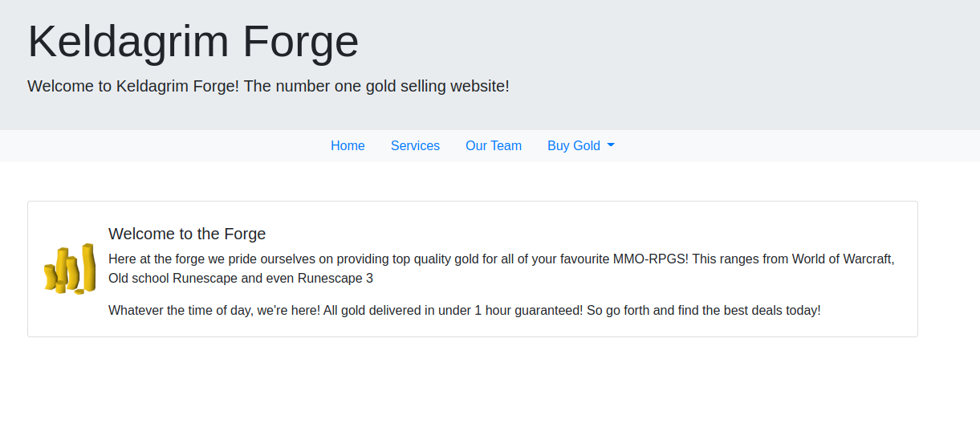The height and width of the screenshot is (428, 980).
Task: Expand the Buy Gold dropdown caret
Action: tap(611, 145)
